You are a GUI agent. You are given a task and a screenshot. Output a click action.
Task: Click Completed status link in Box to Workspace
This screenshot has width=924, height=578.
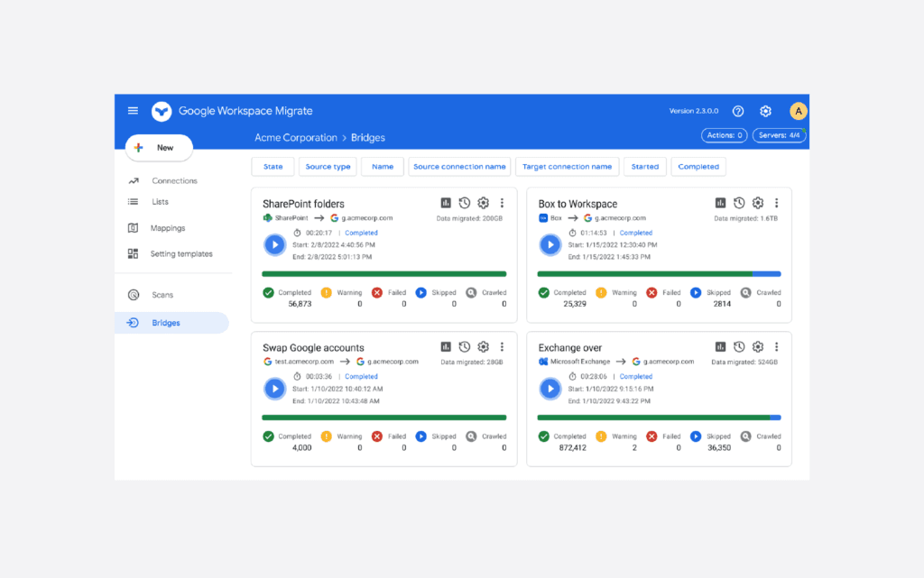pyautogui.click(x=636, y=233)
